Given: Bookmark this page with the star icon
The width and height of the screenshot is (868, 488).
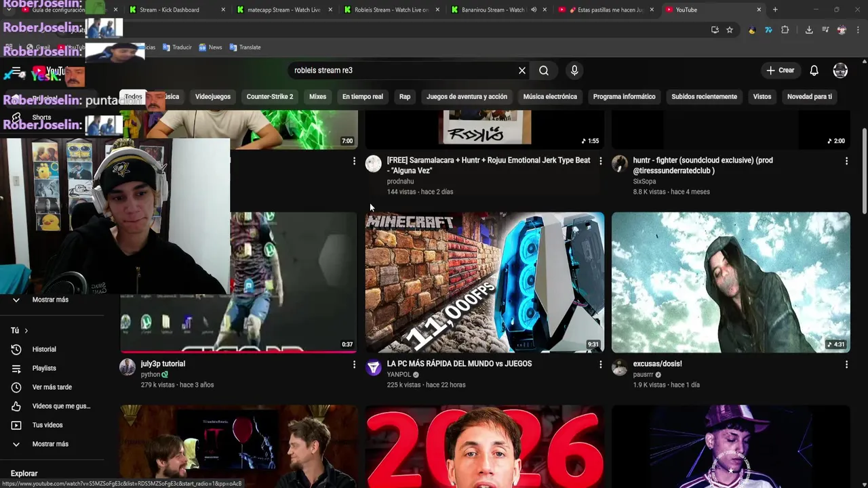Looking at the screenshot, I should click(x=730, y=30).
